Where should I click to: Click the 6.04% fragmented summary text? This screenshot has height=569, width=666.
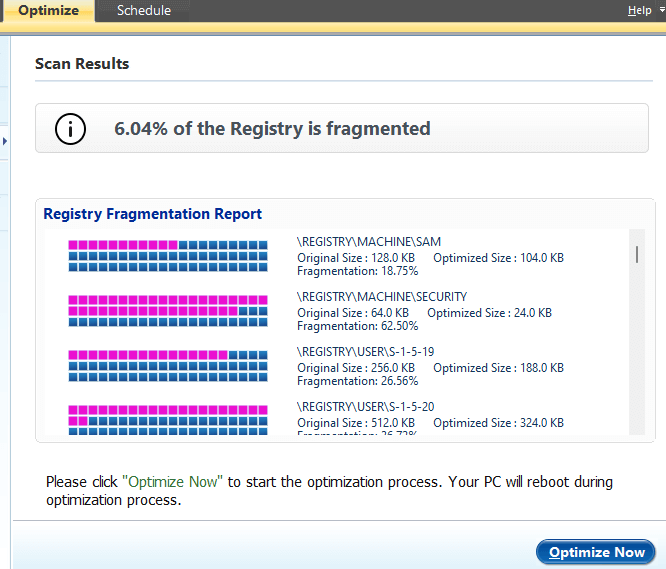point(272,129)
